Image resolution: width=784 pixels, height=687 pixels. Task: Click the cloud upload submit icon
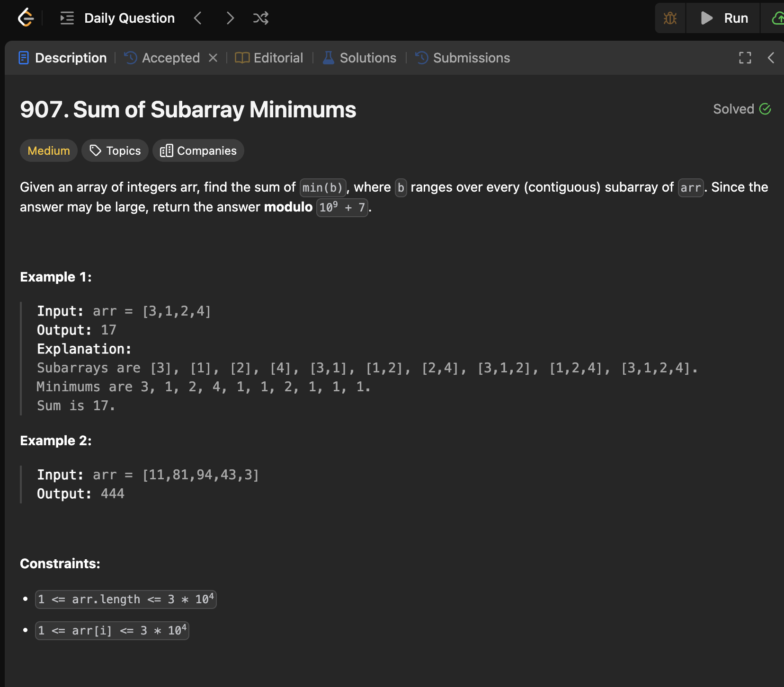tap(776, 18)
